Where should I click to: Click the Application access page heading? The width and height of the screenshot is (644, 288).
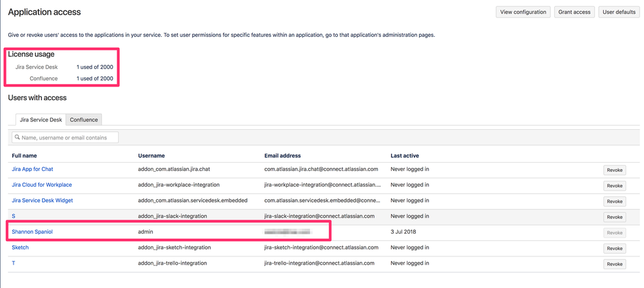coord(44,12)
